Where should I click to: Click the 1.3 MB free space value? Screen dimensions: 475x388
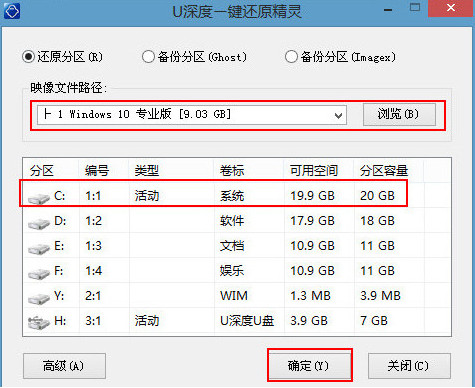[x=310, y=296]
